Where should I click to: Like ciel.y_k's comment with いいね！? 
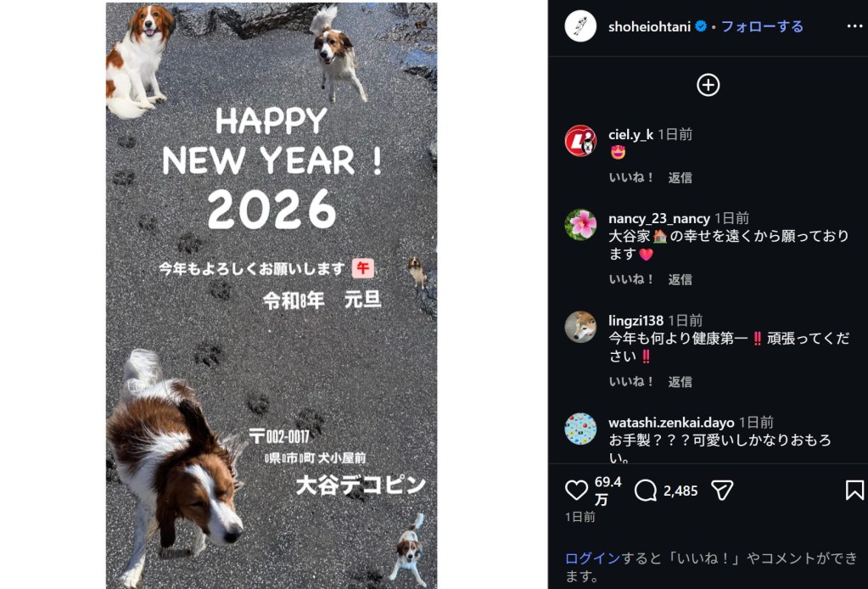coord(631,177)
